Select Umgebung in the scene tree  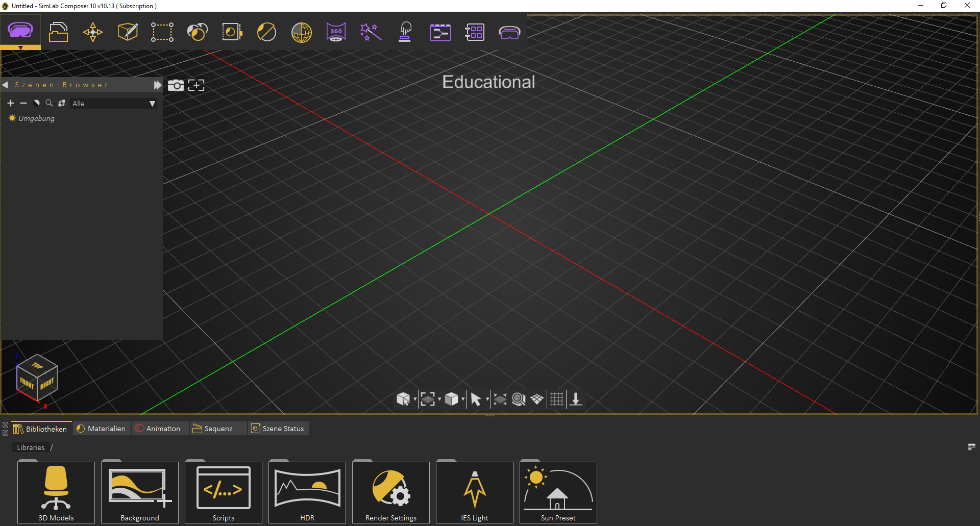click(36, 118)
